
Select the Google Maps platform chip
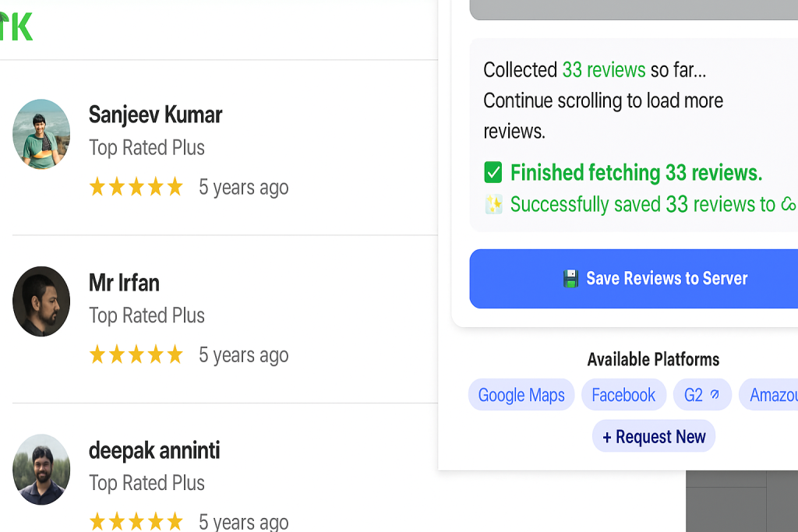521,395
